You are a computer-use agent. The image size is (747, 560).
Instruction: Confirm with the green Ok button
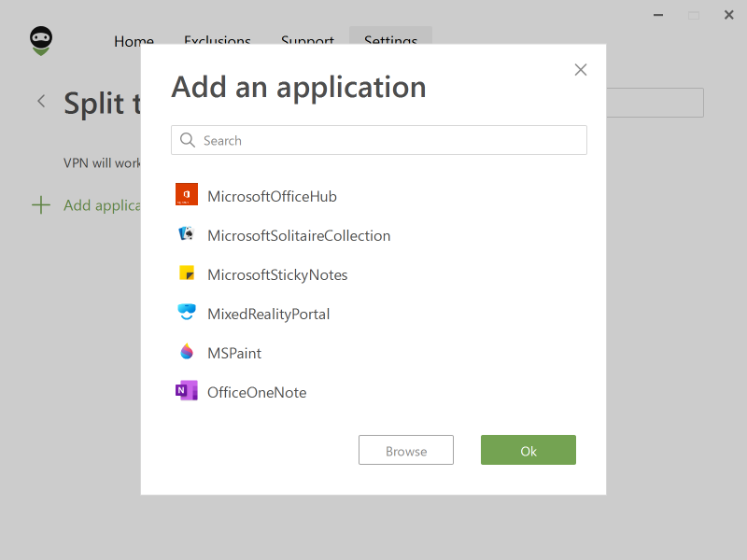pos(529,450)
